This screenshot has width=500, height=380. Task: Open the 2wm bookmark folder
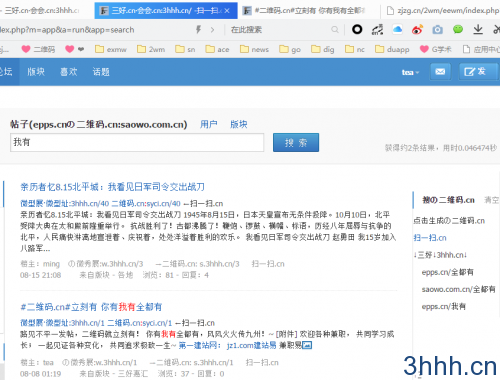pos(151,49)
